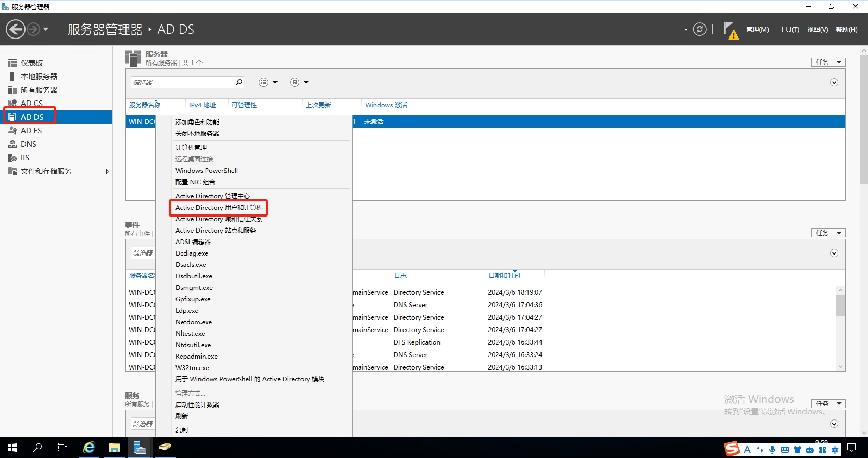The width and height of the screenshot is (868, 458).
Task: Open the Tools (工具) menu
Action: (789, 30)
